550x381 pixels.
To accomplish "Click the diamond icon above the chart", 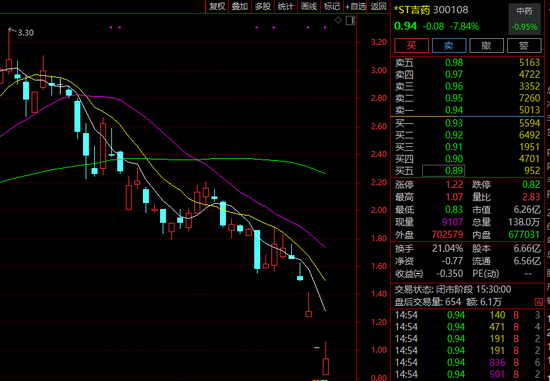I will coord(338,20).
